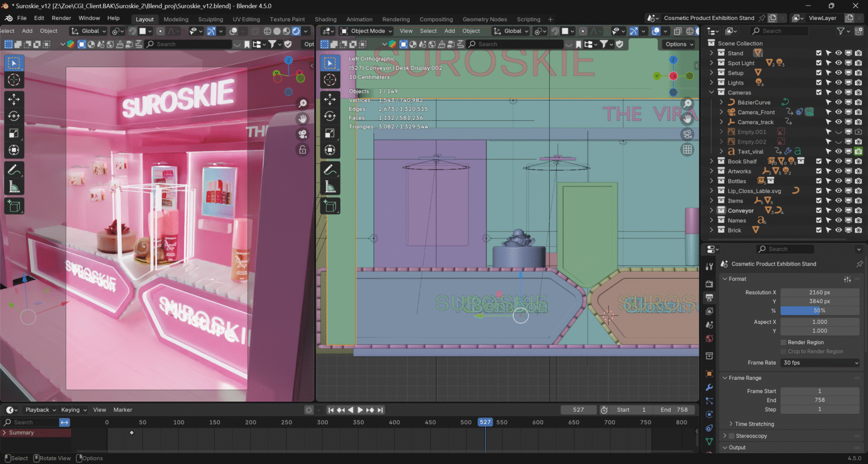Open the Render menu
The width and height of the screenshot is (868, 464).
pos(61,18)
